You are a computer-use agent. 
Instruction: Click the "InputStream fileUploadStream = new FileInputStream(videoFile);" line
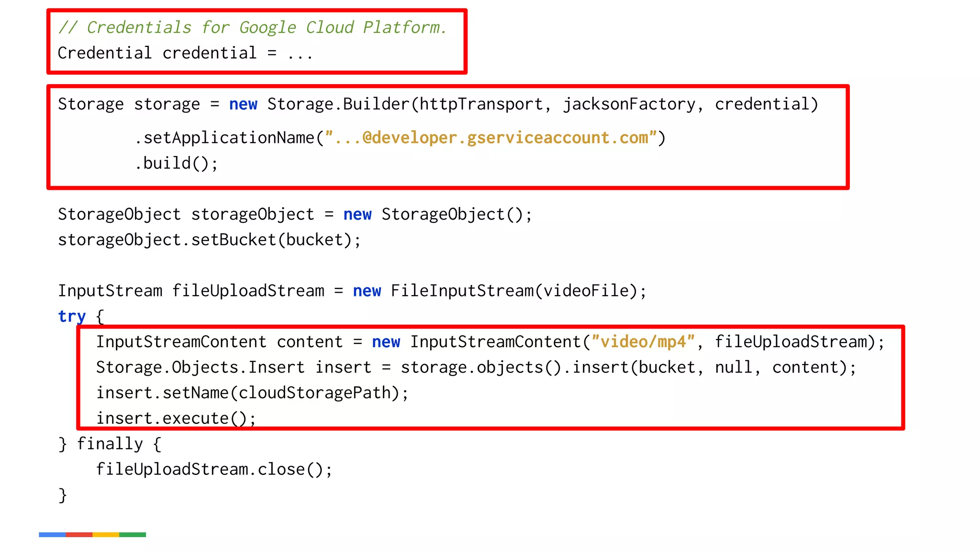352,291
